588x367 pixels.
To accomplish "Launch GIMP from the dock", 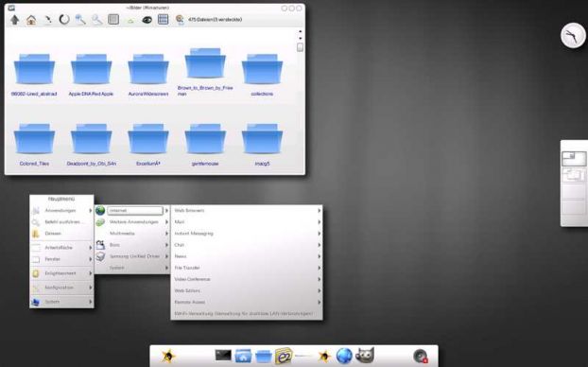I will click(365, 356).
